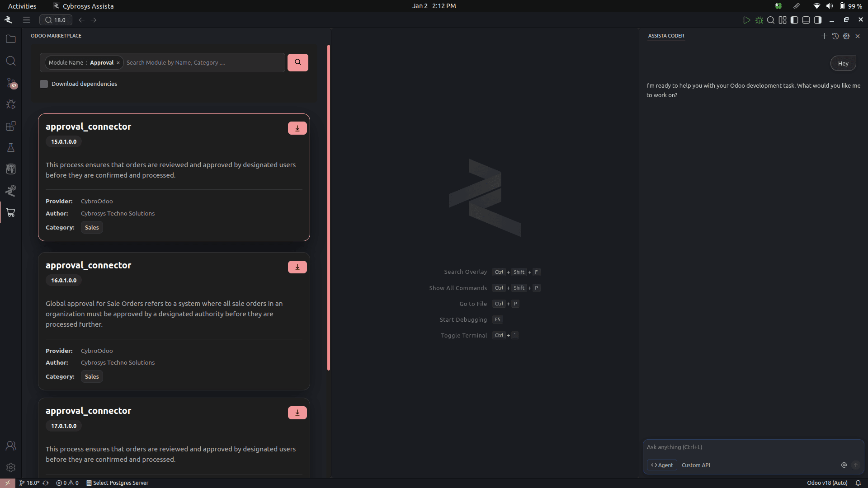Open the Custom API model selector
The width and height of the screenshot is (868, 488).
(x=696, y=465)
